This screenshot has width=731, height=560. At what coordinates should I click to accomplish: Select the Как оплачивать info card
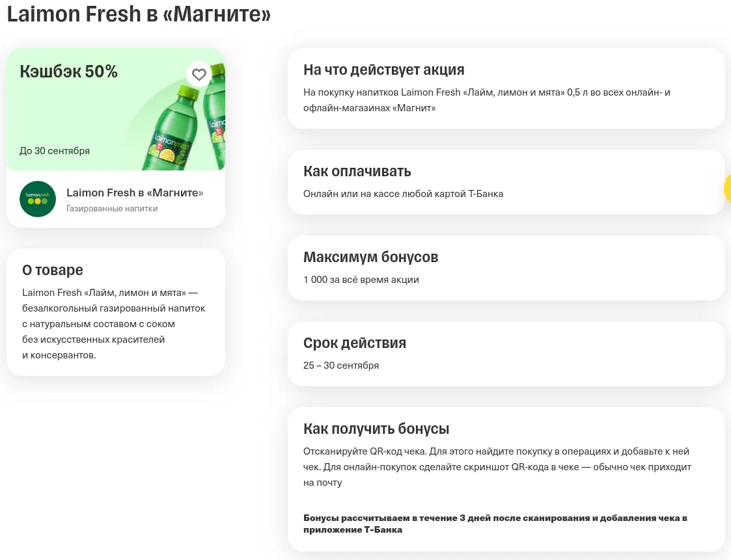pyautogui.click(x=506, y=182)
